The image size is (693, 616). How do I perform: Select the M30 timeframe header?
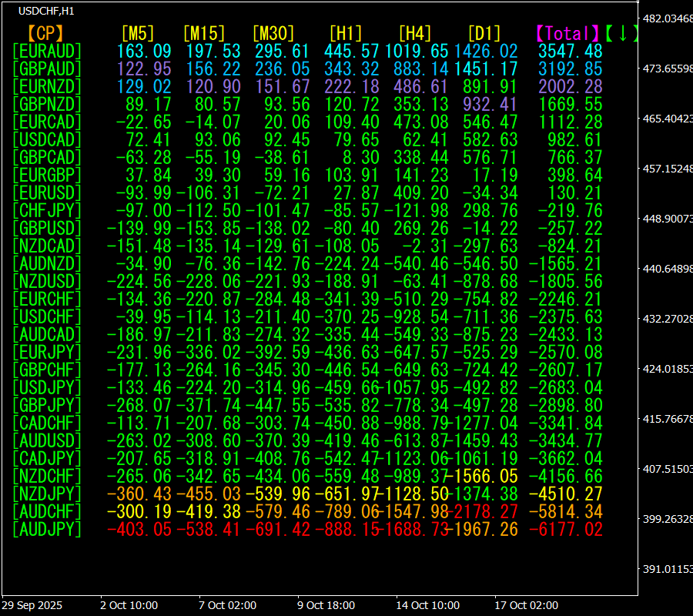click(273, 33)
